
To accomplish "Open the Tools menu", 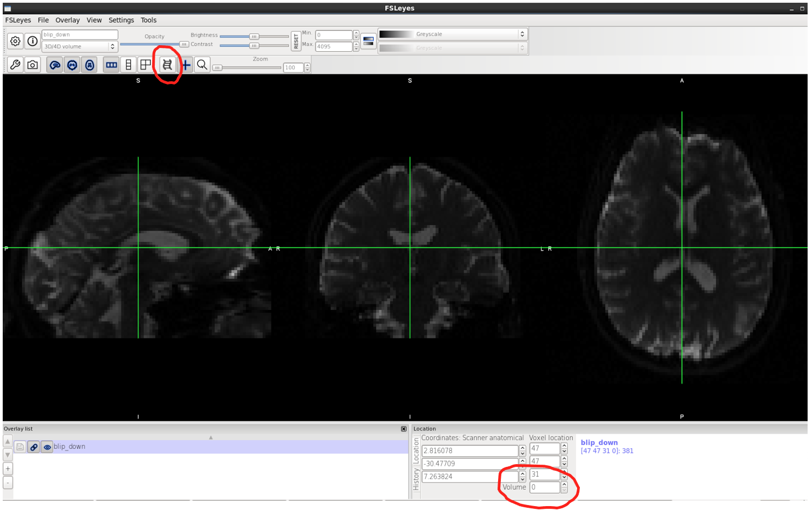I will click(148, 20).
